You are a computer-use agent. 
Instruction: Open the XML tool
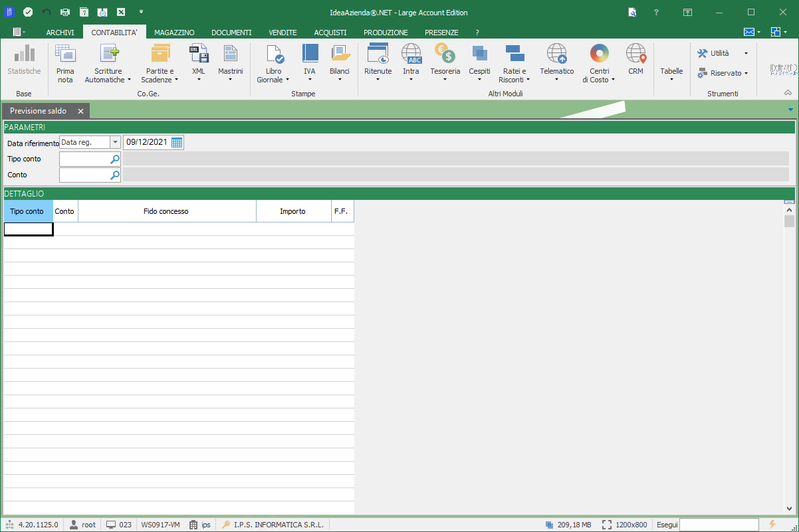pos(198,63)
